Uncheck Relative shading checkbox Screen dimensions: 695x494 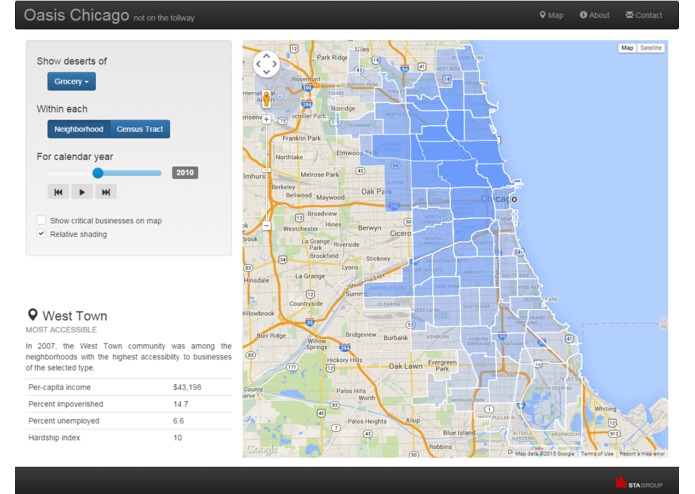point(41,233)
